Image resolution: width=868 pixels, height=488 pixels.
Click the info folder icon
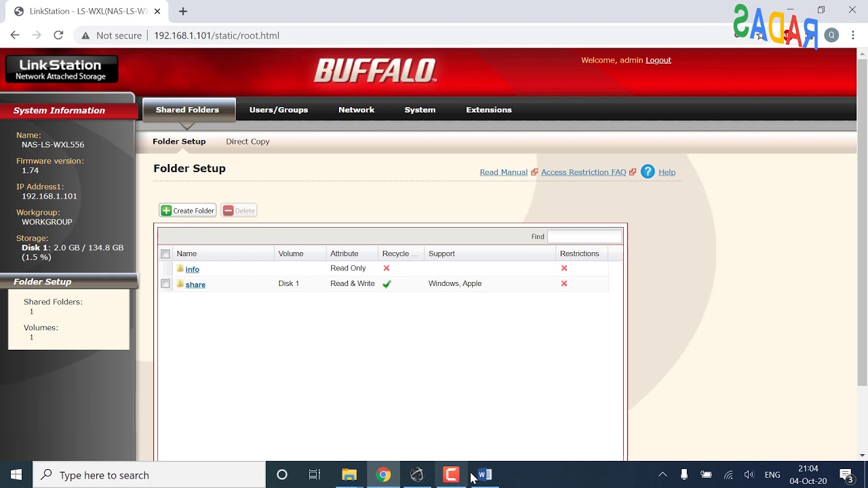point(180,268)
